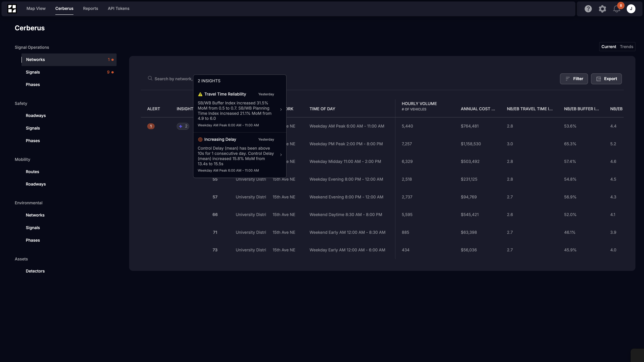Open the help question mark icon
Image resolution: width=644 pixels, height=362 pixels.
588,9
